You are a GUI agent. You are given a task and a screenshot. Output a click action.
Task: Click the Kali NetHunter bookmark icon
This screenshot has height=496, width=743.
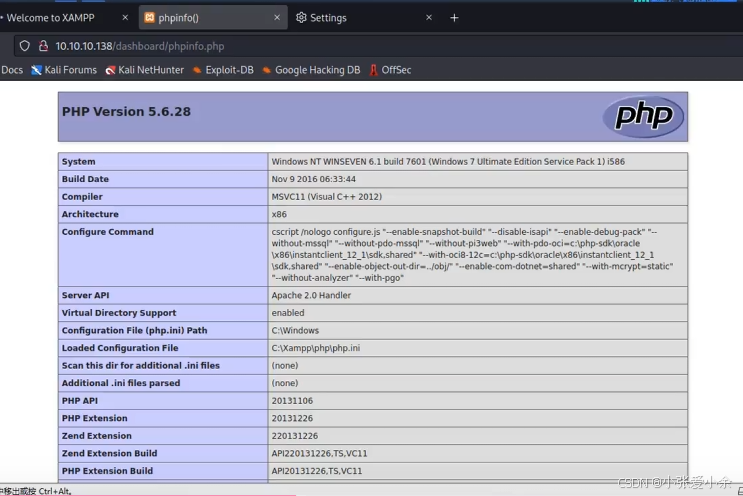tap(110, 70)
